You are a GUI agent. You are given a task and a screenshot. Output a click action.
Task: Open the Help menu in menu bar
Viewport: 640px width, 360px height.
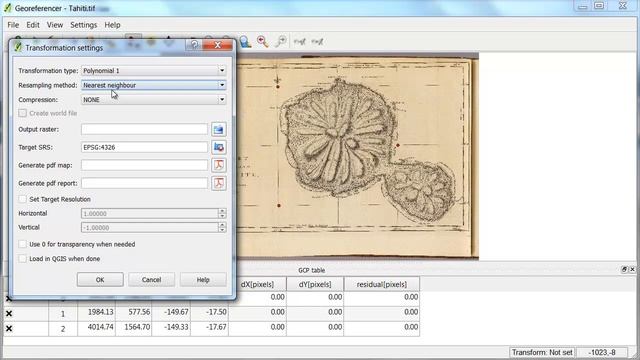click(x=112, y=25)
